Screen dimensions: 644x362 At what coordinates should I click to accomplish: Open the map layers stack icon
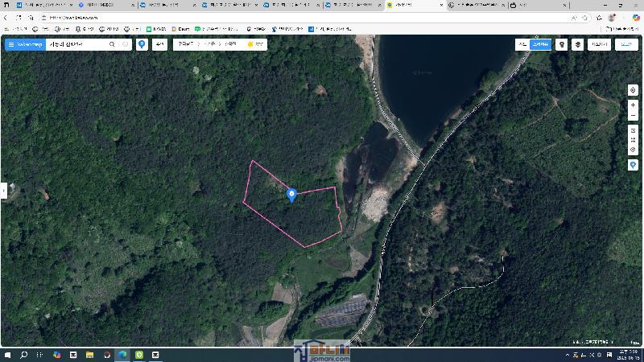click(x=578, y=45)
